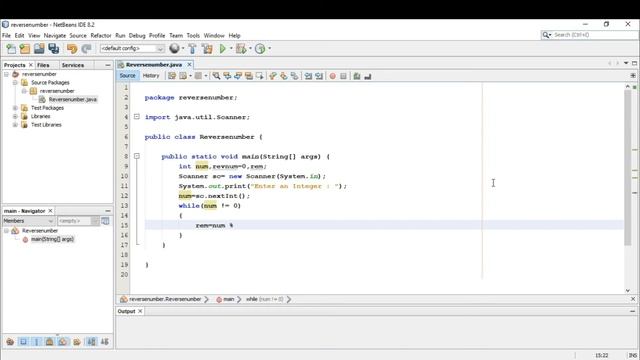This screenshot has height=360, width=640.
Task: Open the Profile Project dropdown arrow
Action: point(269,49)
